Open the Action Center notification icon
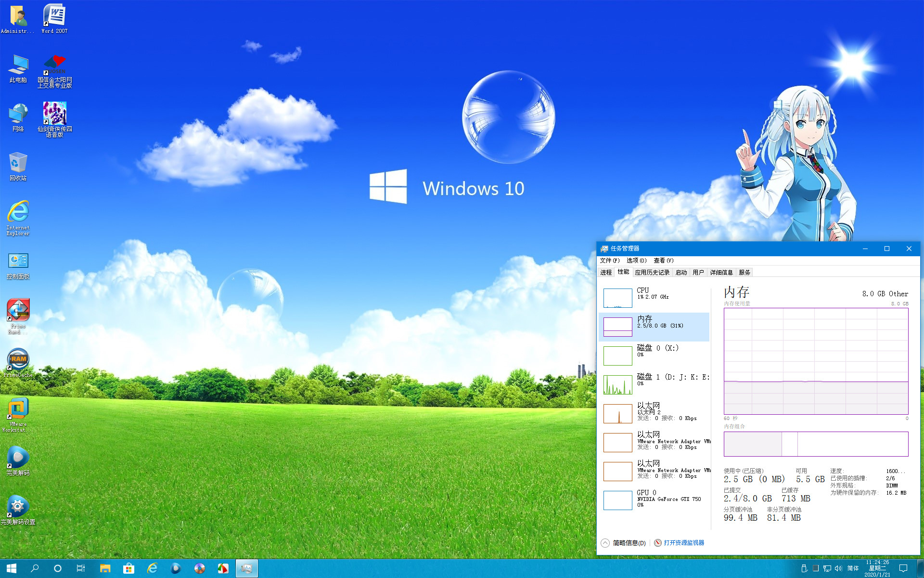This screenshot has height=578, width=924. point(903,568)
